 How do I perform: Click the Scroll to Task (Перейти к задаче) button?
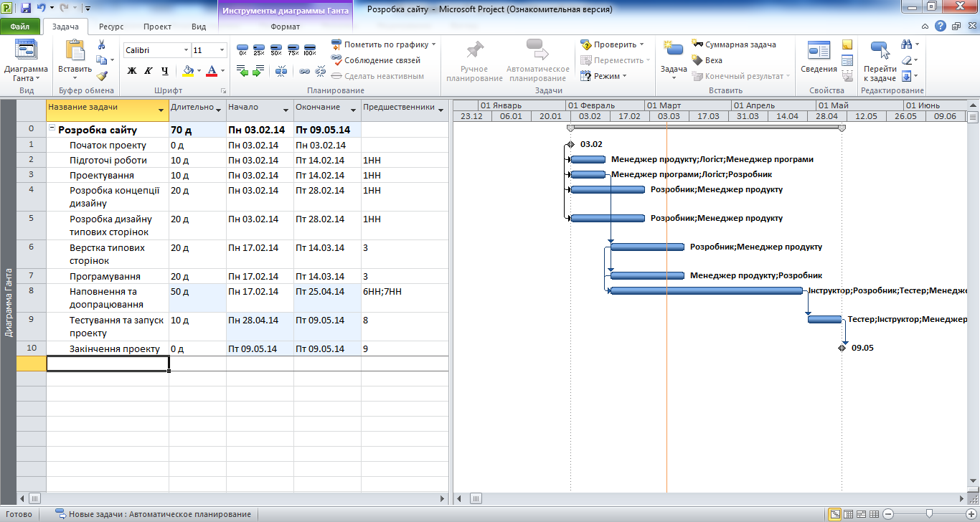point(880,61)
